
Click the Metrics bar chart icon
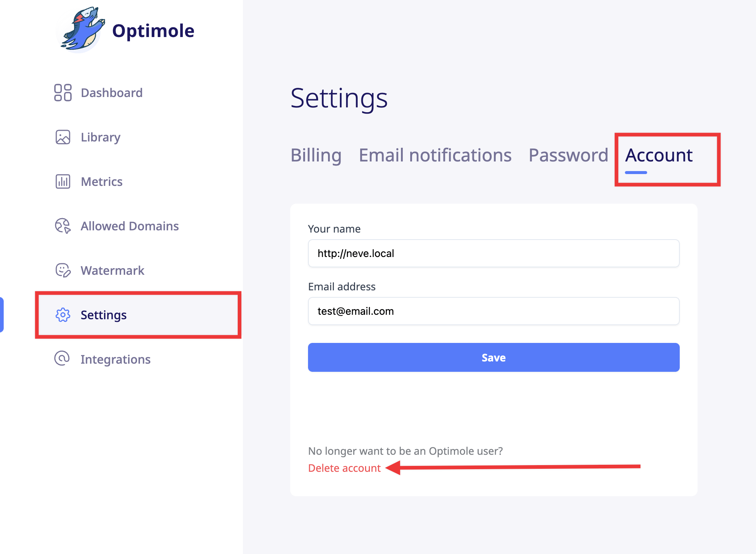[63, 181]
